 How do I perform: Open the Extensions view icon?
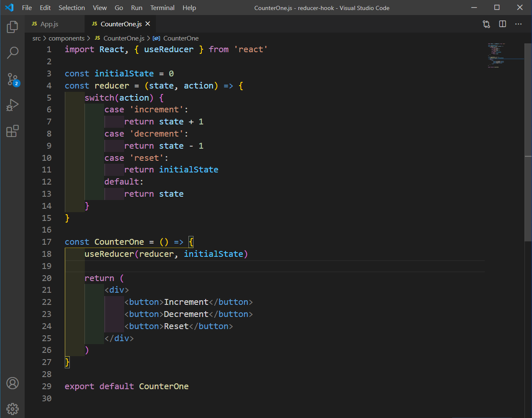(x=13, y=131)
